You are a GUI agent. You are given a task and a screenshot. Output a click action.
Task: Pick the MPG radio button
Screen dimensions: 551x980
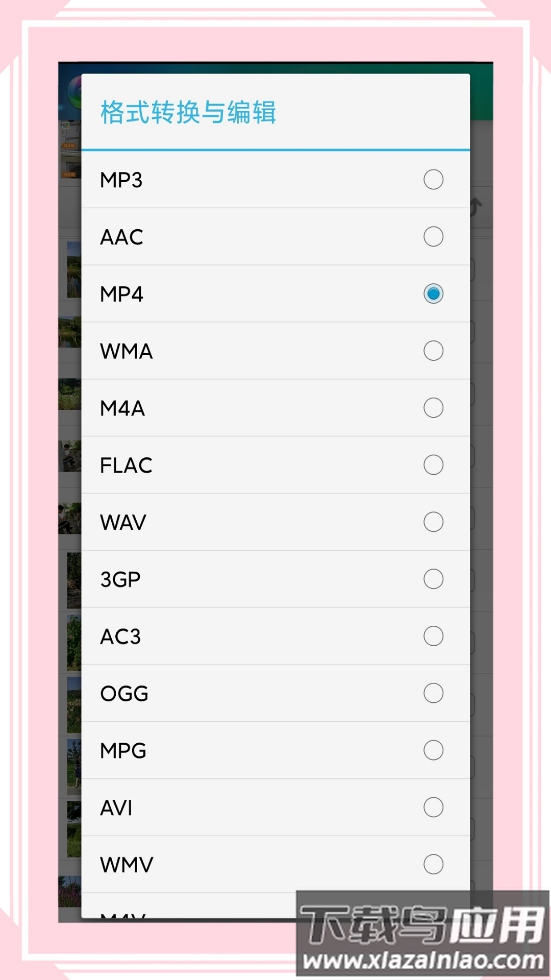pos(433,750)
